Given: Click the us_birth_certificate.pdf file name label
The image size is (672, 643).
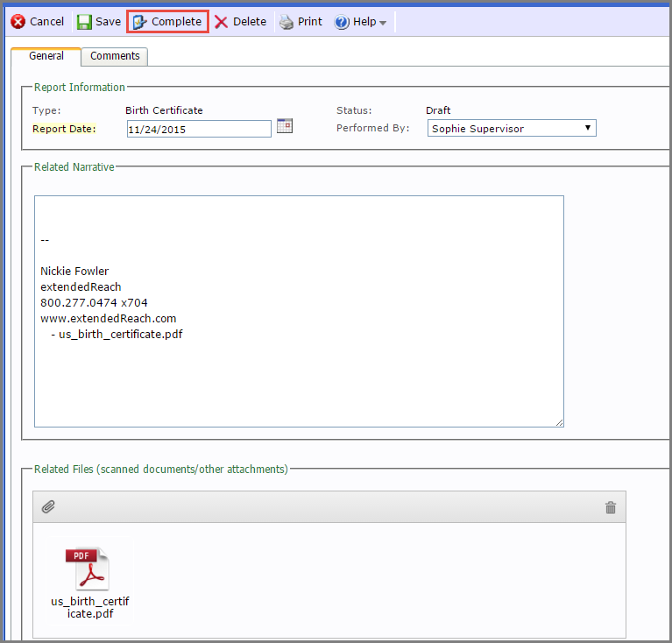Looking at the screenshot, I should [x=90, y=607].
